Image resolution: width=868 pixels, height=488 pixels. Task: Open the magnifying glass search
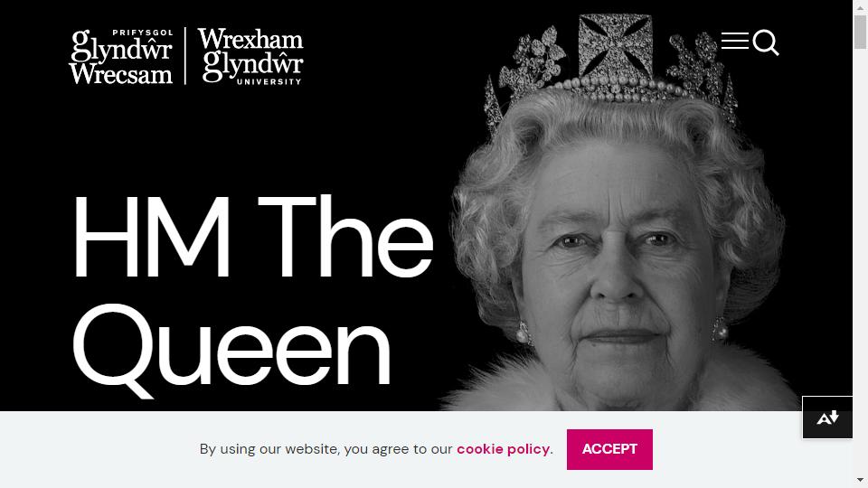click(766, 42)
